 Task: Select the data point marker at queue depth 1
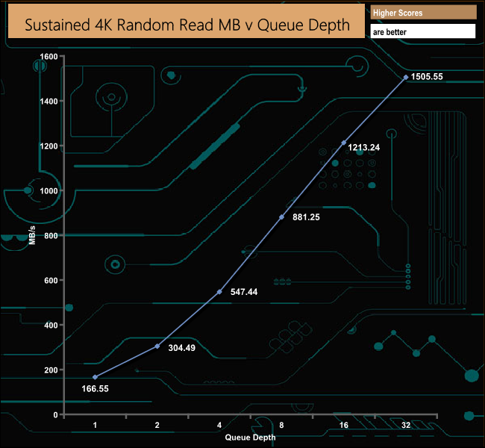pyautogui.click(x=95, y=377)
